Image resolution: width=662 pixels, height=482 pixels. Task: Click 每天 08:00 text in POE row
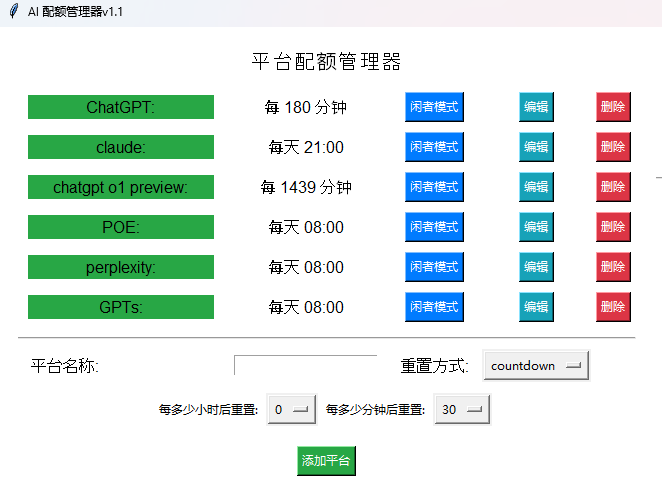coord(306,227)
